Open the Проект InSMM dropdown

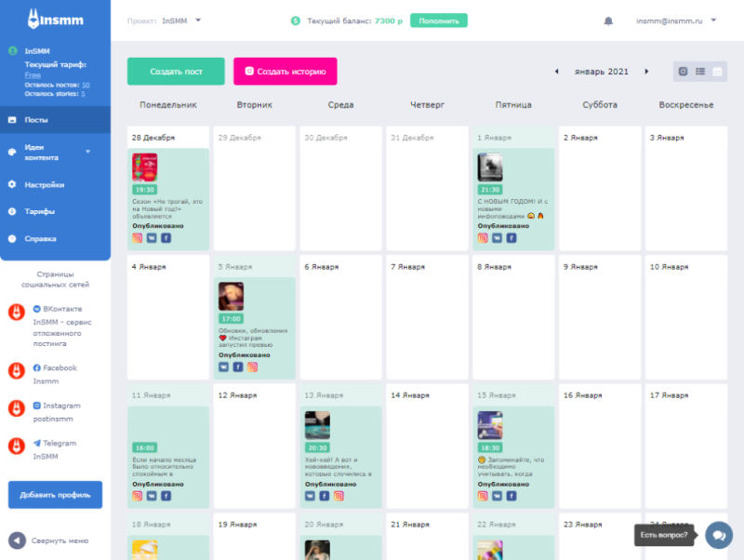181,20
